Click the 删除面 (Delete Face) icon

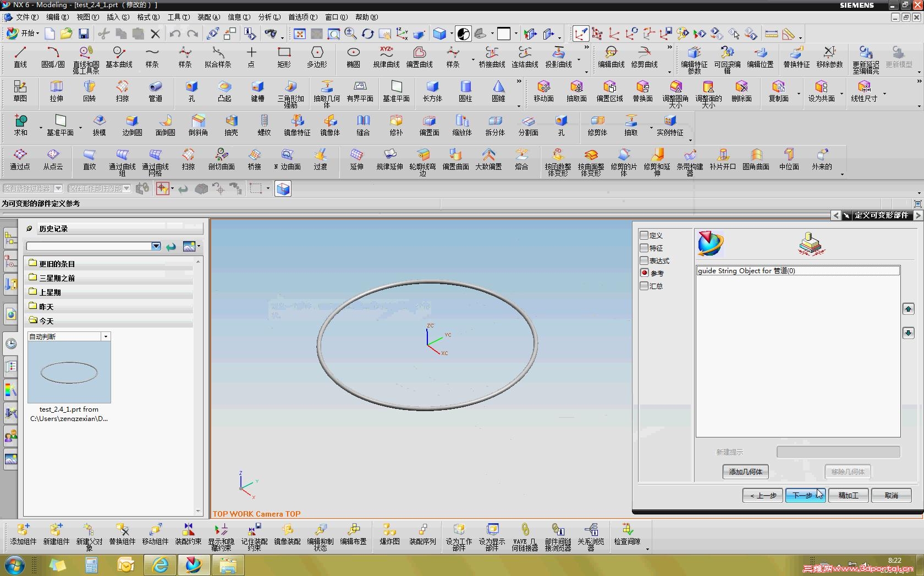(742, 91)
